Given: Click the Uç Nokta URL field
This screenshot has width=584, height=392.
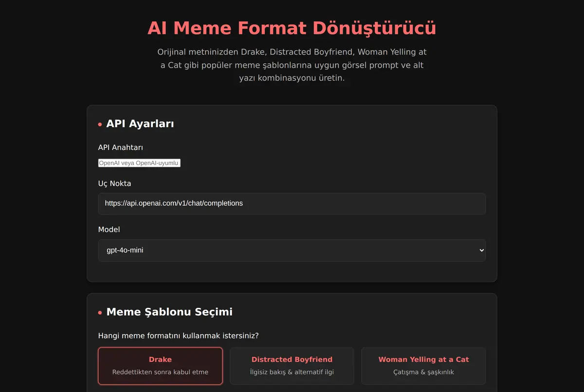Looking at the screenshot, I should [292, 204].
